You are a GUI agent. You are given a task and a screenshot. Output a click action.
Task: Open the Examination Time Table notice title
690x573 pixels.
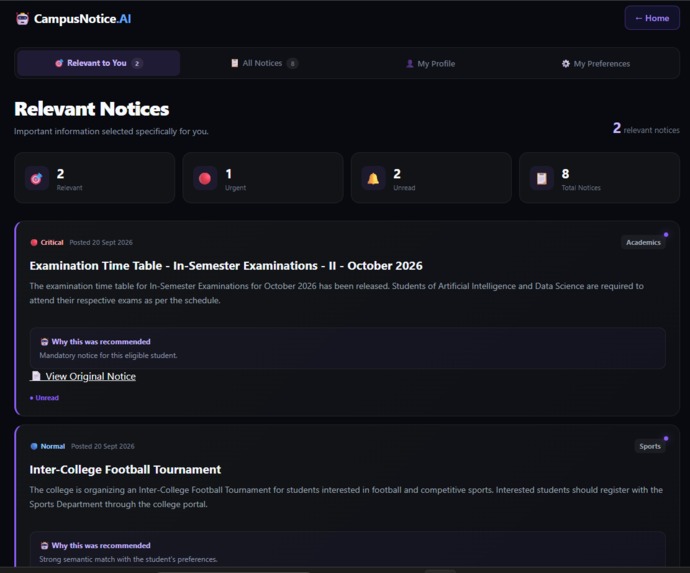tap(226, 266)
